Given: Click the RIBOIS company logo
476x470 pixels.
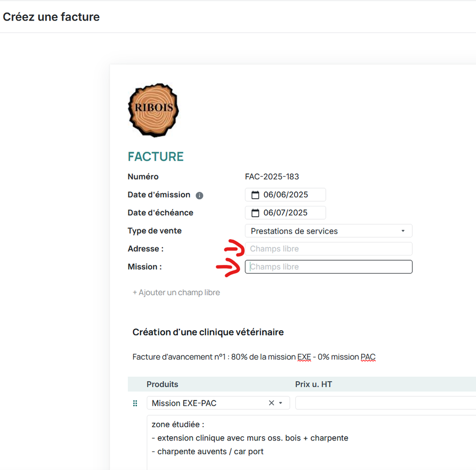Looking at the screenshot, I should [x=153, y=111].
